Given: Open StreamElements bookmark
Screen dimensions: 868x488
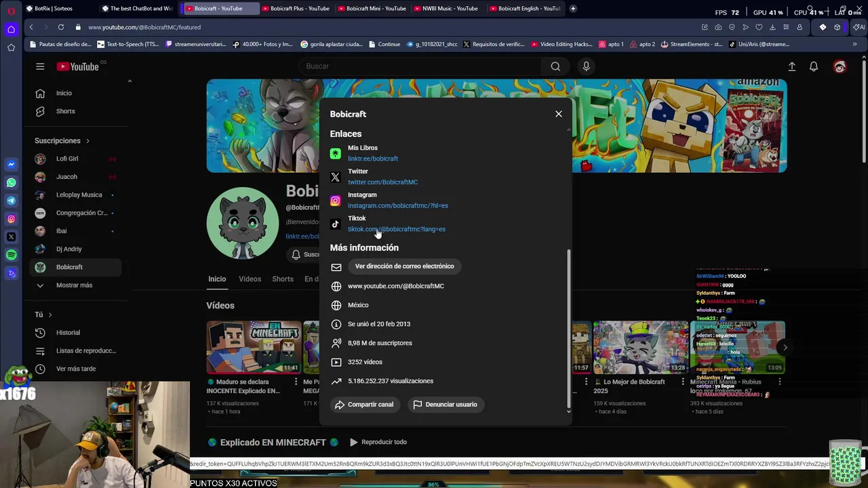Looking at the screenshot, I should point(692,44).
